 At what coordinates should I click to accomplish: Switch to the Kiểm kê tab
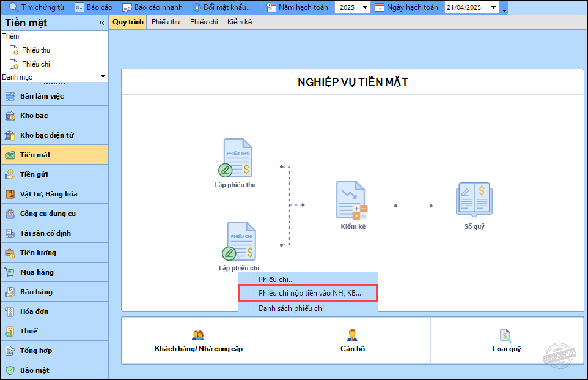[x=239, y=22]
